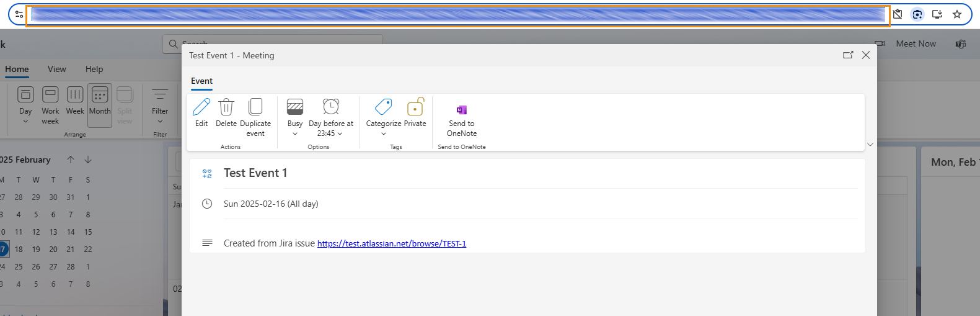Select February 19 in the mini calendar

(x=36, y=250)
